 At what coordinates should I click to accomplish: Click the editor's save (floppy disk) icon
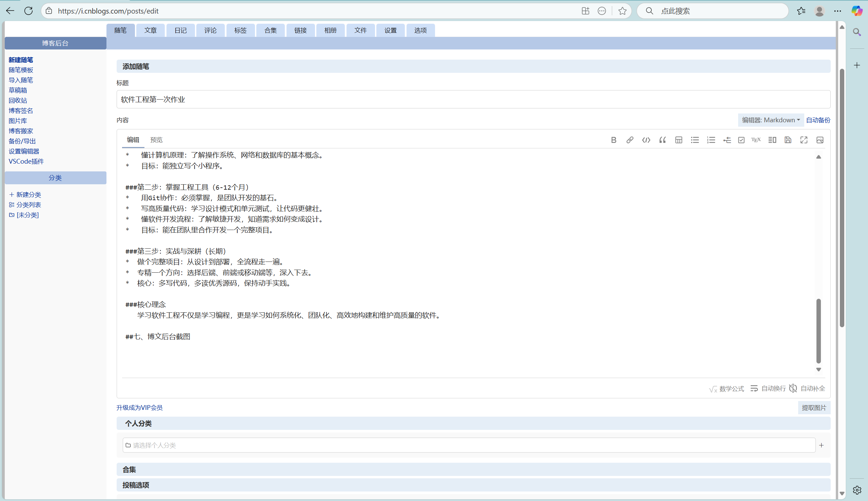click(788, 140)
